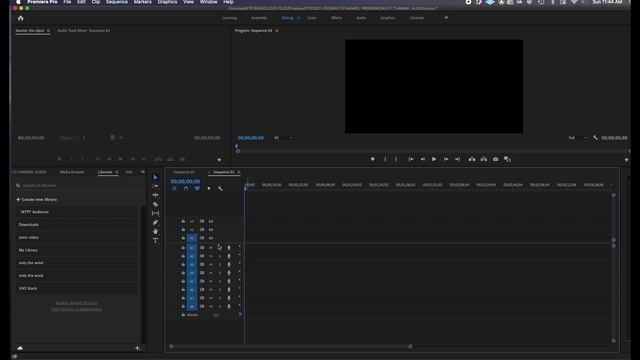Click the Comparison View icon

507,159
